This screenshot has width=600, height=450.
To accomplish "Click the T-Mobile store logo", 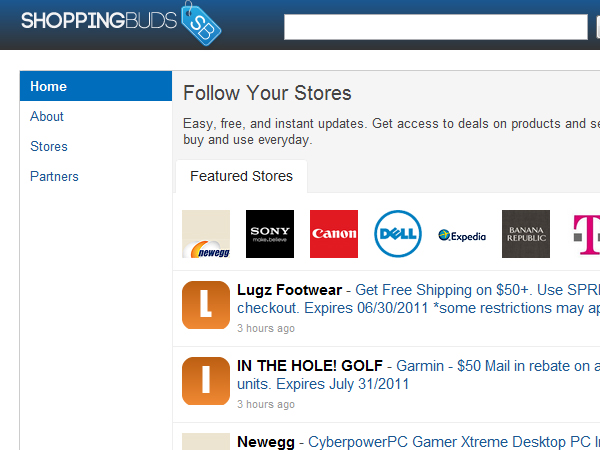I will coord(586,234).
